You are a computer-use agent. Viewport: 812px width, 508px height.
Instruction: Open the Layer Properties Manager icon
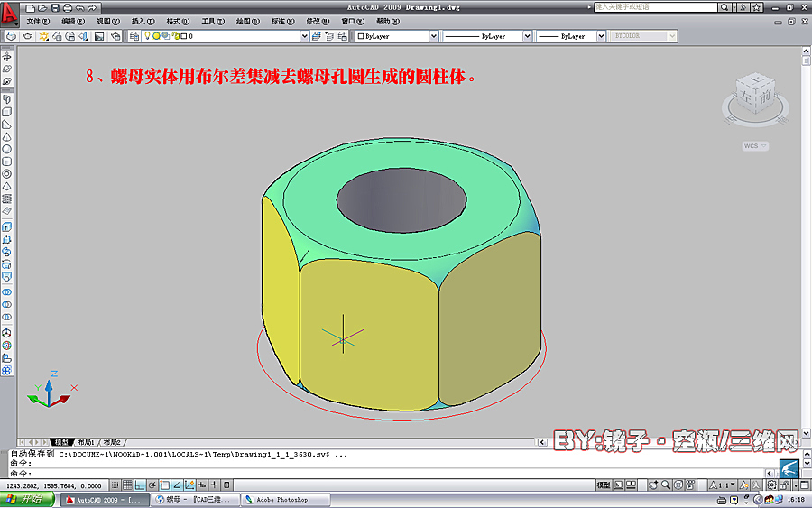pyautogui.click(x=134, y=36)
